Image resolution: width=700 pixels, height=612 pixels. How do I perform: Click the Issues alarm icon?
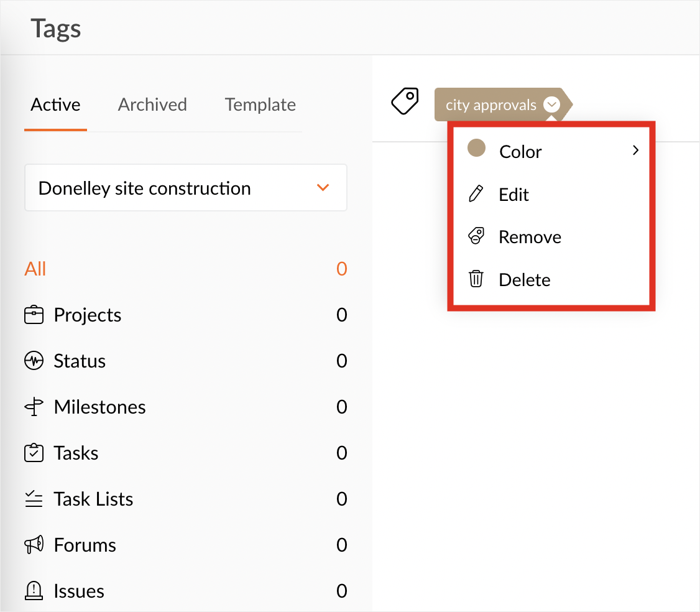click(34, 591)
